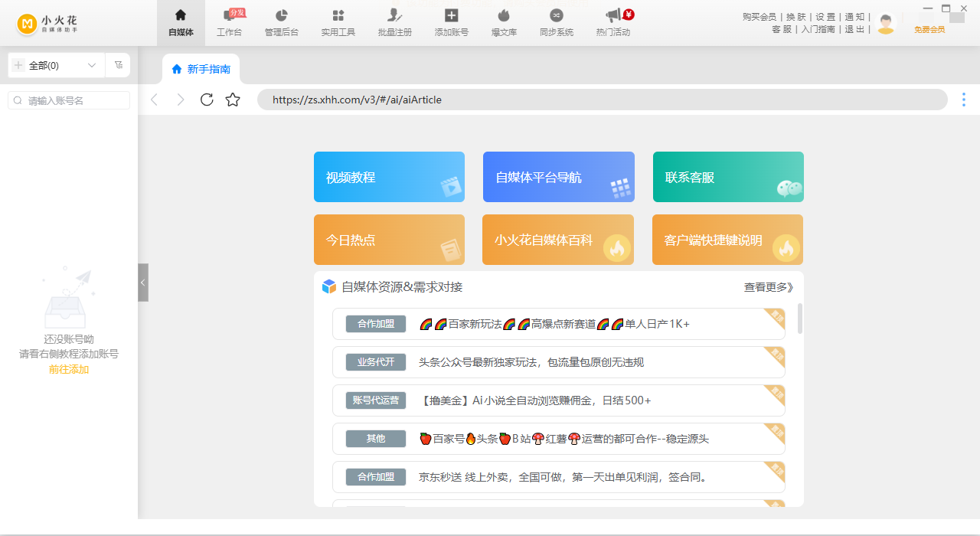Open the 今日热点 card

coord(389,240)
